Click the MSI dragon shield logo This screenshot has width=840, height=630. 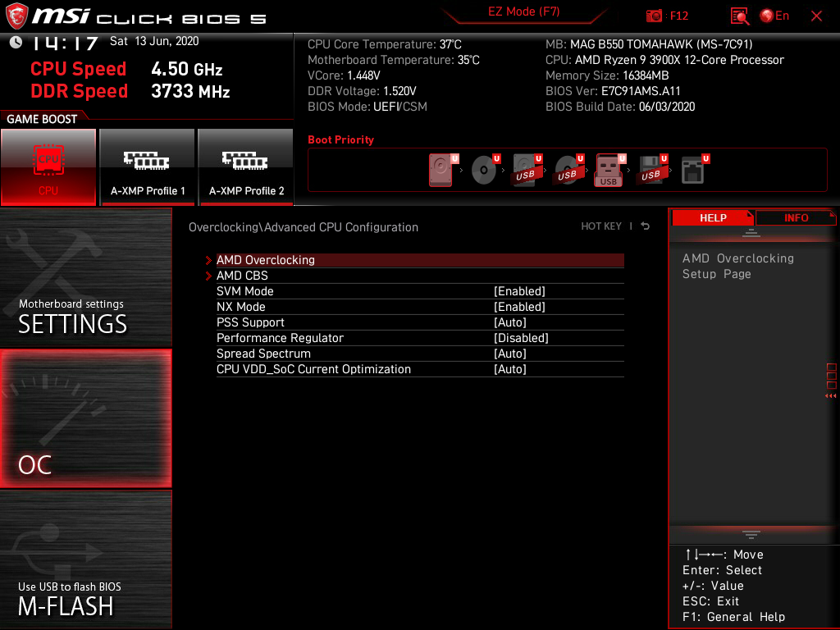(x=16, y=16)
